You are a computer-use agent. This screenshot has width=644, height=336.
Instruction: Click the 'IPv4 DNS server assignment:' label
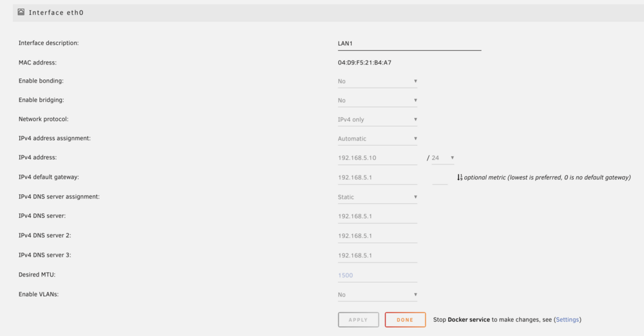tap(59, 197)
